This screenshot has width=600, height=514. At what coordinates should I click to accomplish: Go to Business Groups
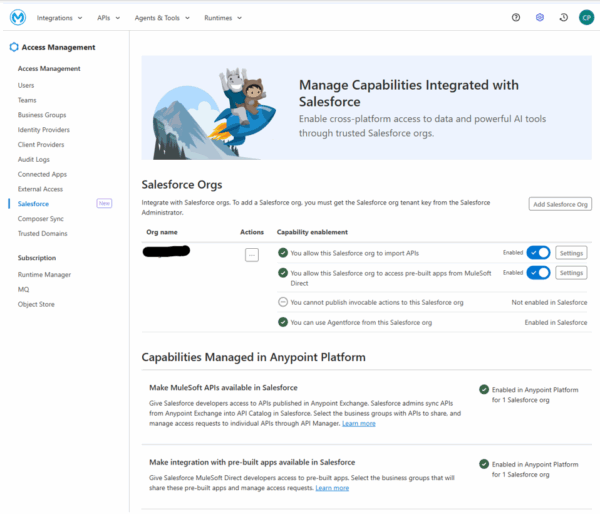[42, 115]
